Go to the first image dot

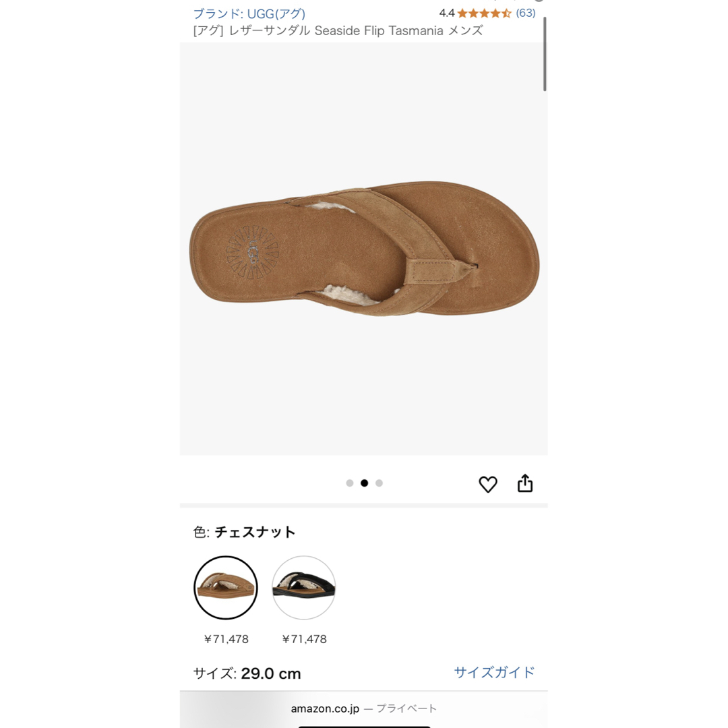(350, 483)
